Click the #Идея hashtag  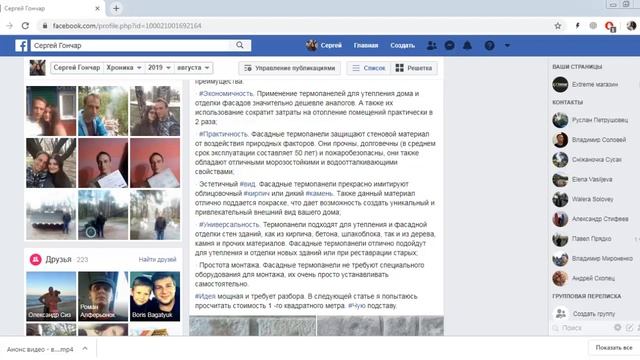(205, 296)
